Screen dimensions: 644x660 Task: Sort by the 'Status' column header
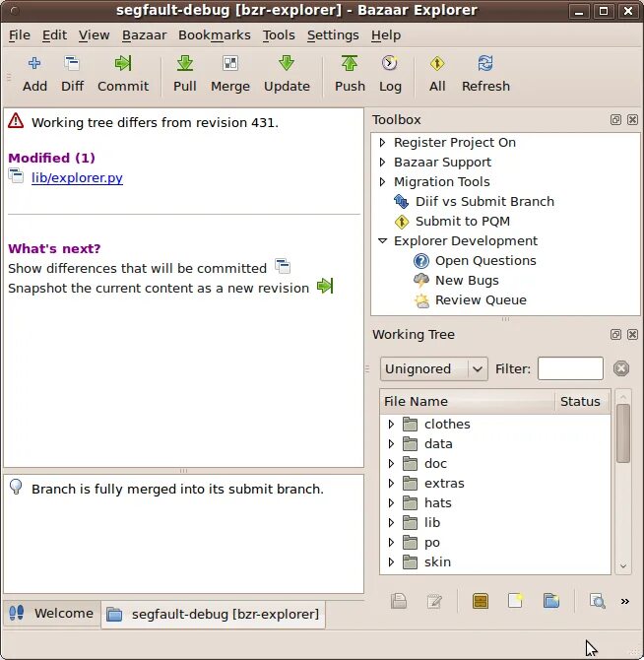tap(582, 401)
